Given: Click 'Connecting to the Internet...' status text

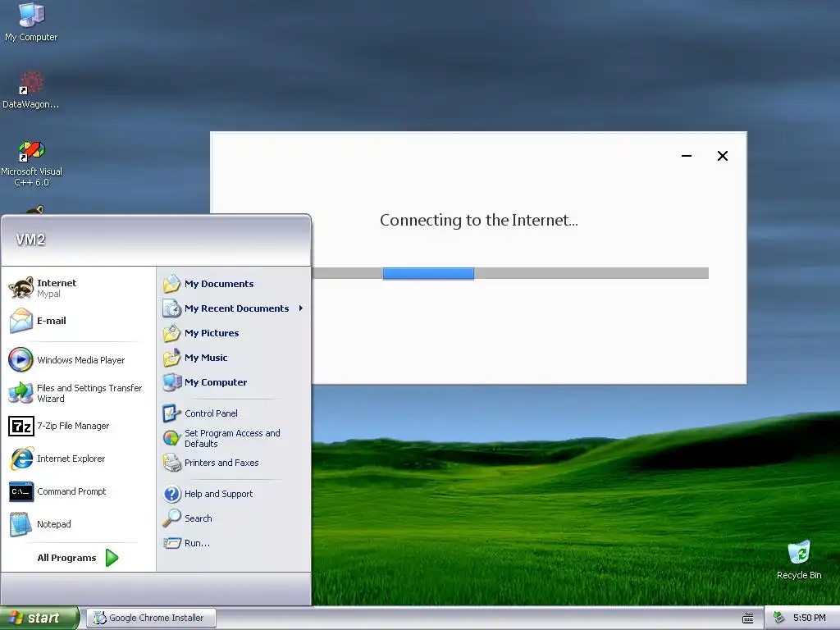Looking at the screenshot, I should pos(479,220).
